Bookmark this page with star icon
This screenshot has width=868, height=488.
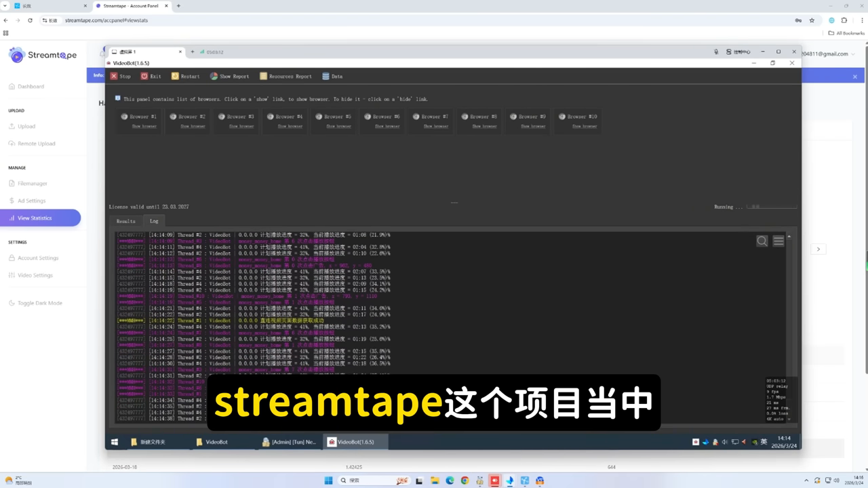click(812, 20)
